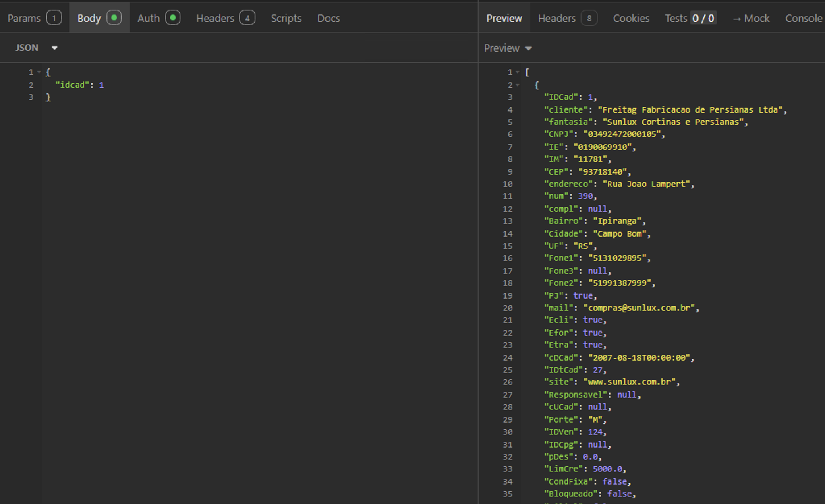Open the Tests 0 / 0 tab
The height and width of the screenshot is (504, 825).
pos(690,18)
